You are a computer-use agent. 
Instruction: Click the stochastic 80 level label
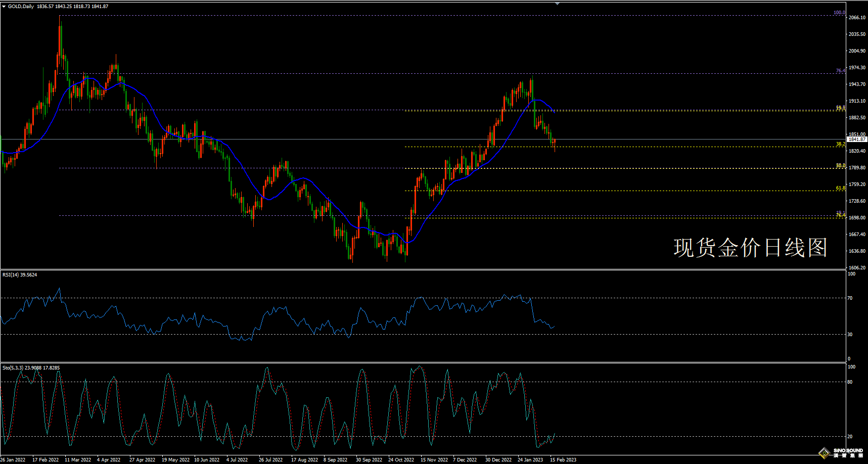click(850, 382)
